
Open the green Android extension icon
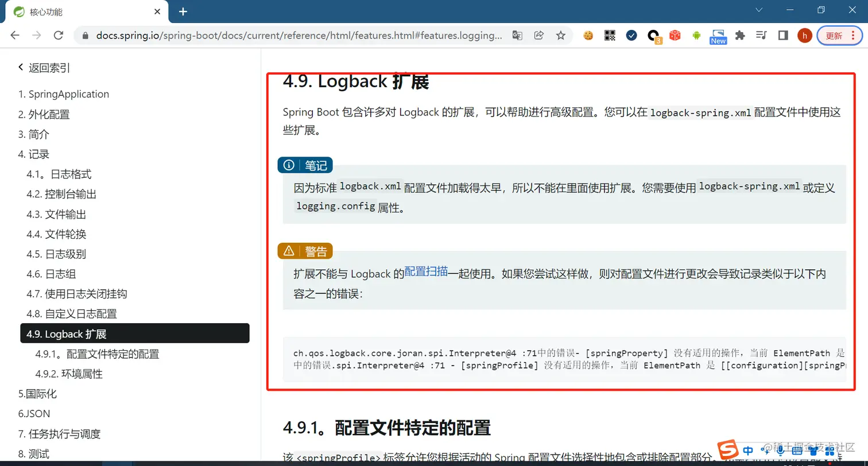(x=697, y=36)
